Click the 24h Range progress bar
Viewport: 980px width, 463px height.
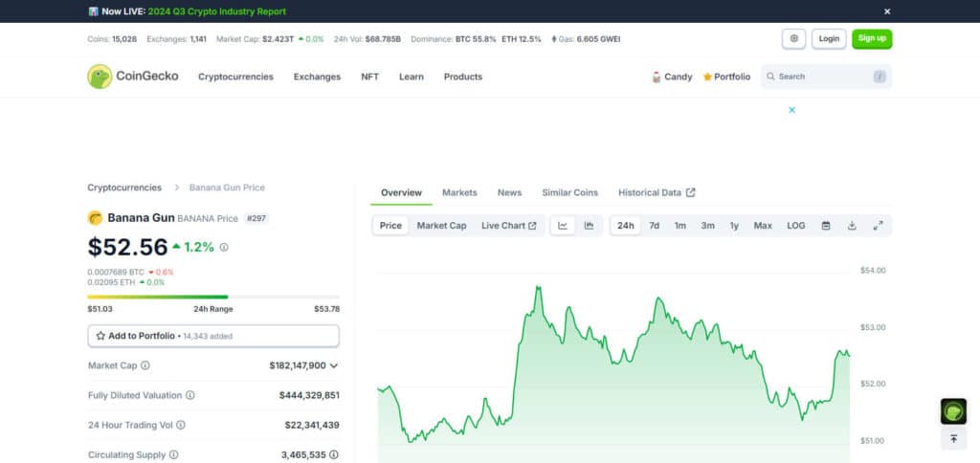coord(213,297)
